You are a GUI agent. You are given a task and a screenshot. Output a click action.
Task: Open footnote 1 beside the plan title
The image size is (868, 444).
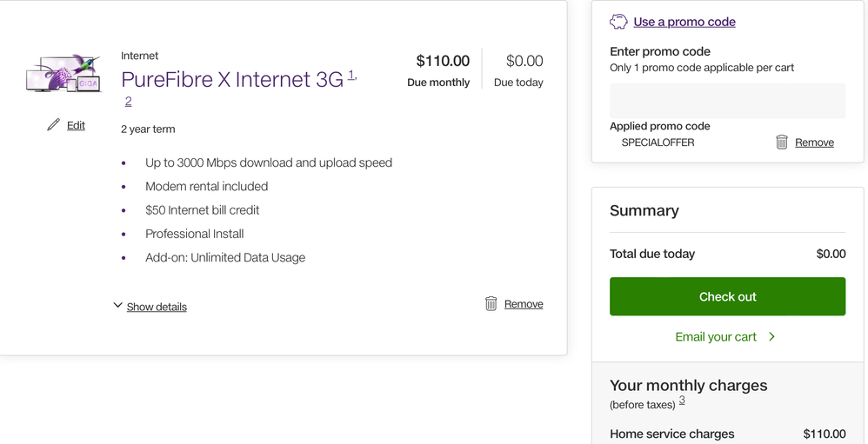pos(351,76)
